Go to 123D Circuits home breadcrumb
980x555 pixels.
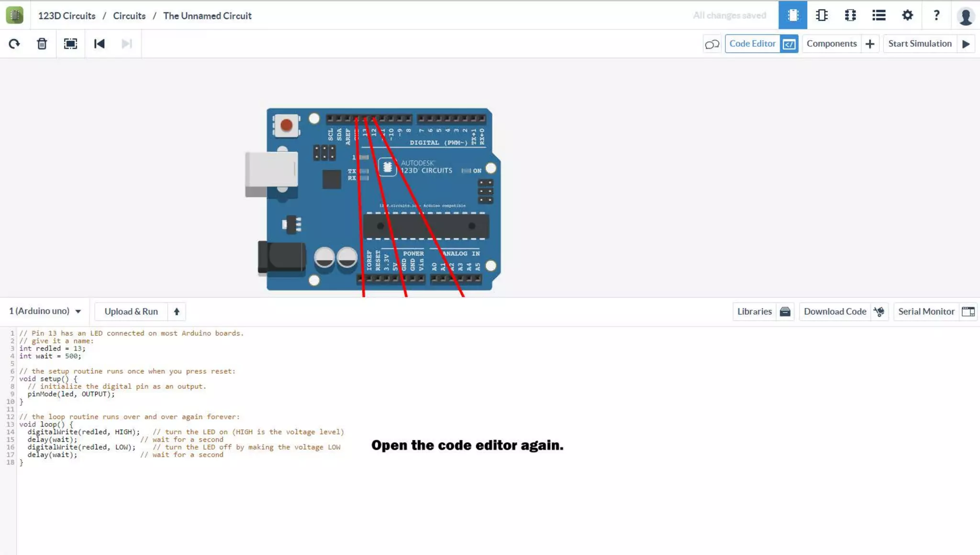(x=67, y=16)
